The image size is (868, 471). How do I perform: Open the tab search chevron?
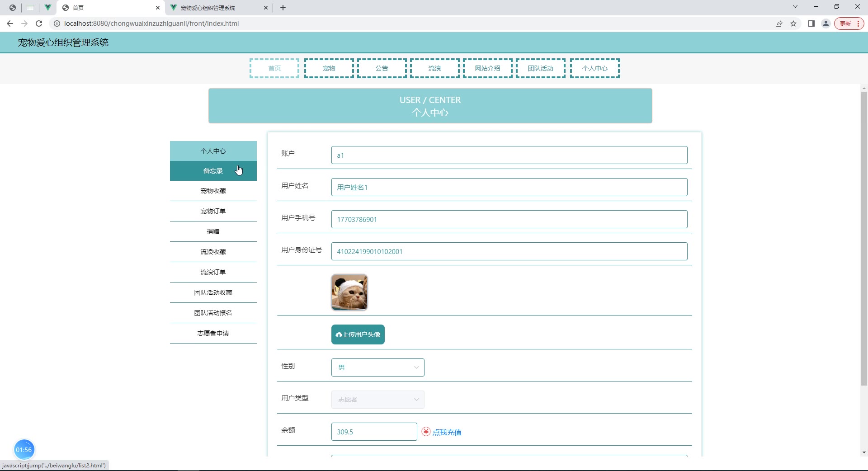coord(795,7)
